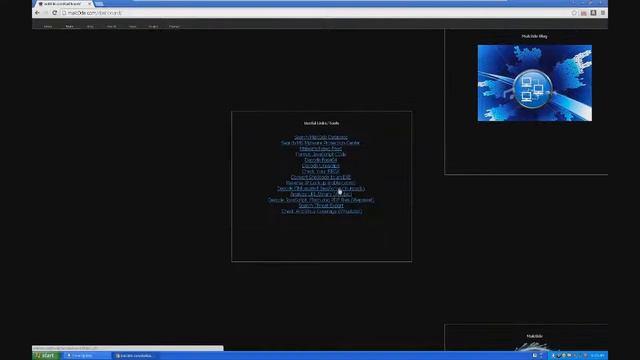Viewport: 640px width, 360px height.
Task: Open Decode Obfuscated JavaScript (jsunpack) link
Action: (x=321, y=189)
